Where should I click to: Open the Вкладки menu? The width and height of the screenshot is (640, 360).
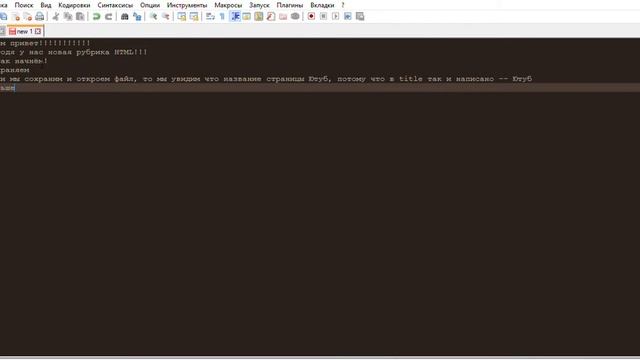point(322,5)
